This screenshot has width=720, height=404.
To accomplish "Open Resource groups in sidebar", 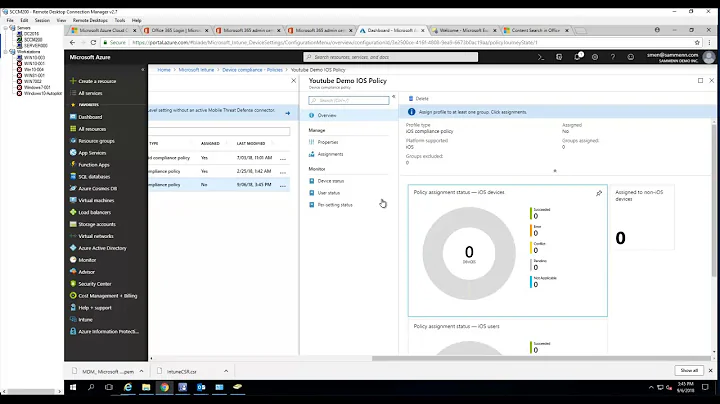I will point(96,141).
